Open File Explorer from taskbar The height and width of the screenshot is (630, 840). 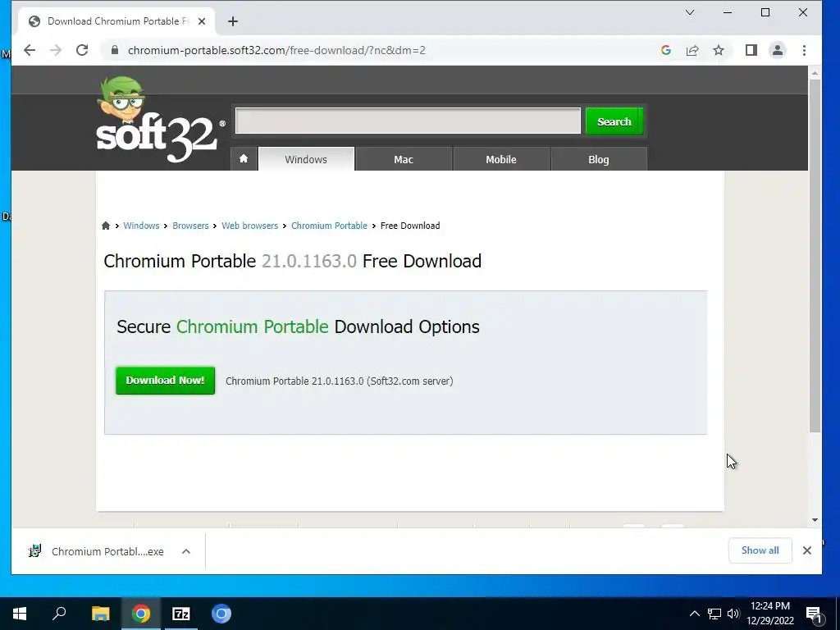100,614
